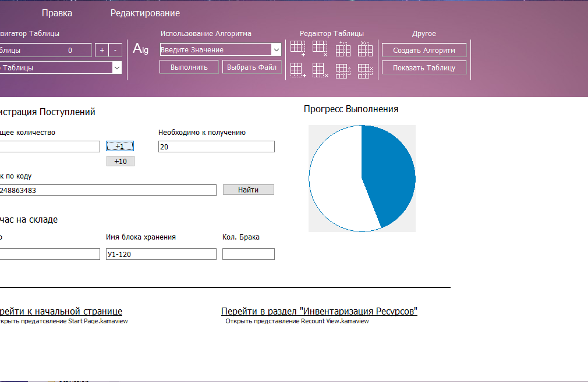Open link to Инвентаризация Ресурсов section
The height and width of the screenshot is (382, 588).
click(x=319, y=311)
